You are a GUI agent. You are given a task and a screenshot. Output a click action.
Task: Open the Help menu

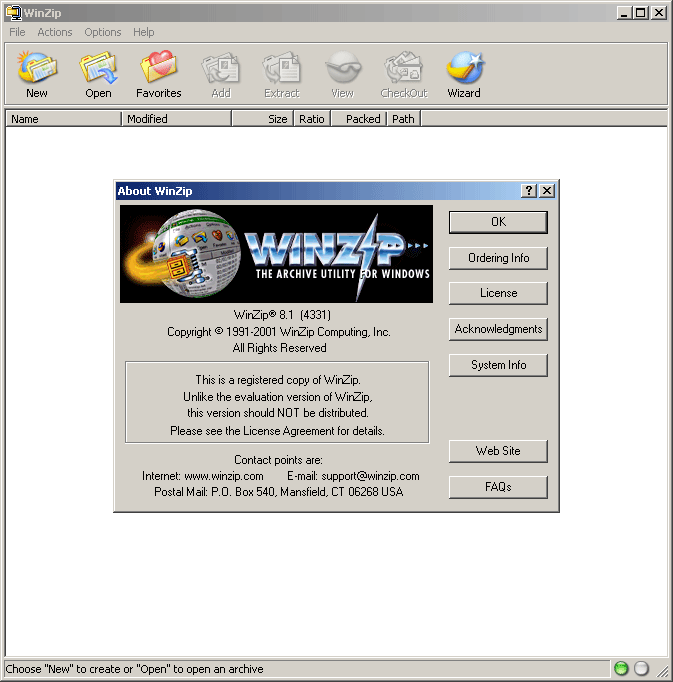144,32
